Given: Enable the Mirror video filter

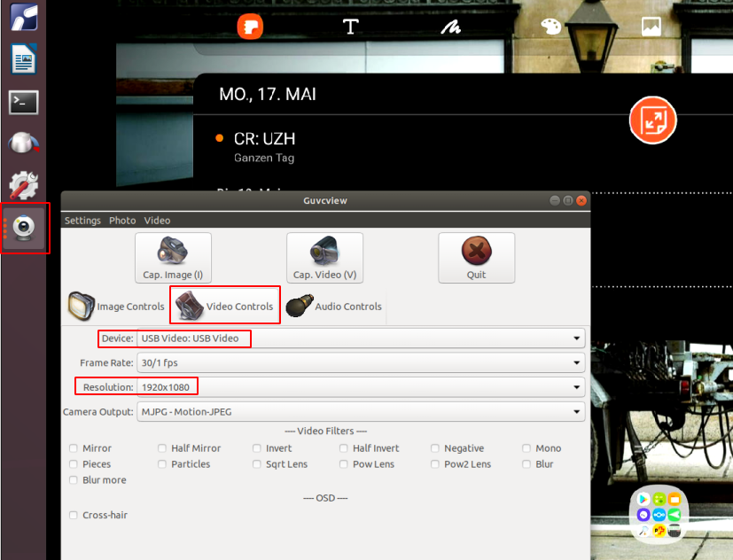Looking at the screenshot, I should [x=74, y=448].
